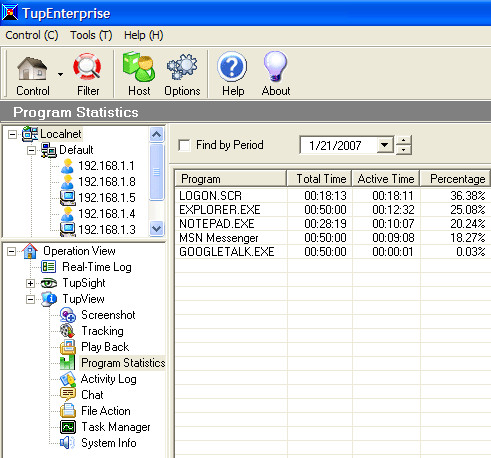Select the Screenshot view icon
Screen dimensions: 491x458
pos(68,315)
